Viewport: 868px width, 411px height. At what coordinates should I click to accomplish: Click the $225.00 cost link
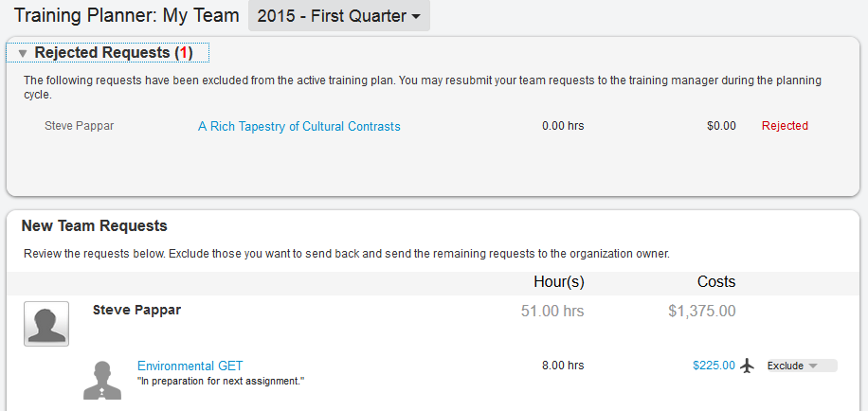pyautogui.click(x=714, y=366)
